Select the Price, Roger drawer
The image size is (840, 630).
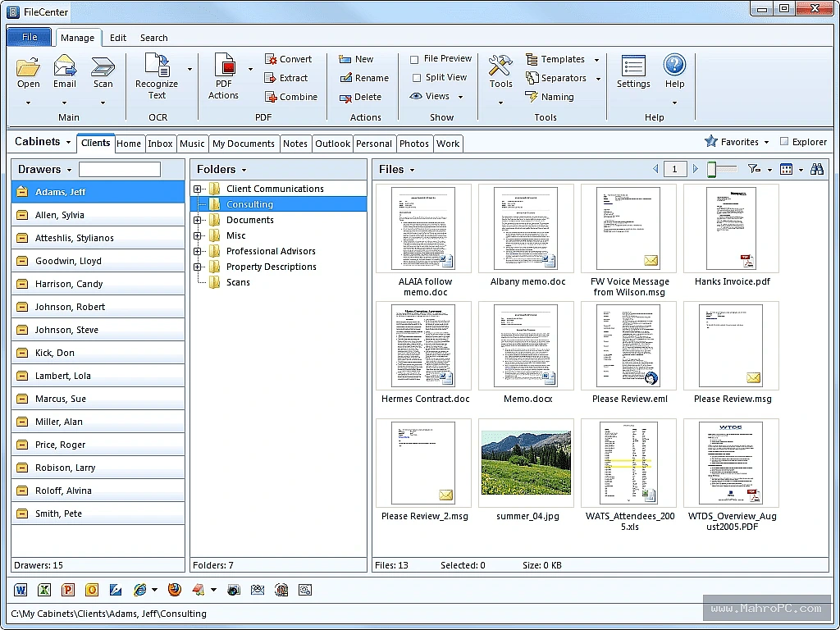[98, 445]
